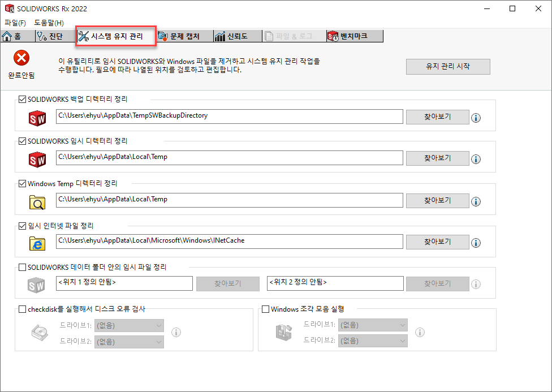Screen dimensions: 552x392
Task: Uncheck Windows Temp 디렉터리 정리
Action: tap(22, 183)
